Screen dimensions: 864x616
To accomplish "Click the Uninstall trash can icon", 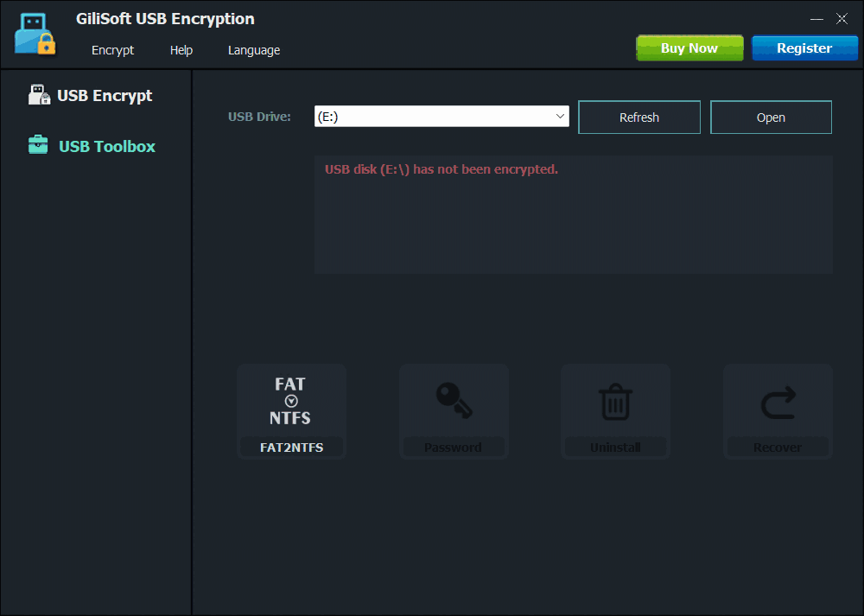I will pos(615,402).
